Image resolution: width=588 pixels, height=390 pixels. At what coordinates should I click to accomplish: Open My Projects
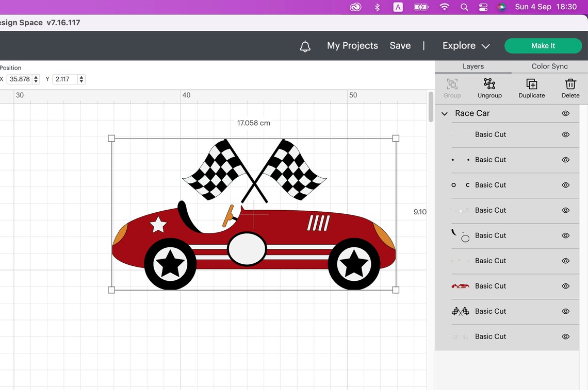[352, 45]
